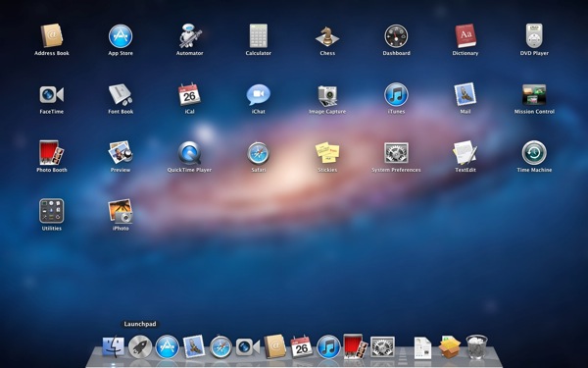
Task: Click the Launchpad rocket icon in Dock
Action: 140,346
